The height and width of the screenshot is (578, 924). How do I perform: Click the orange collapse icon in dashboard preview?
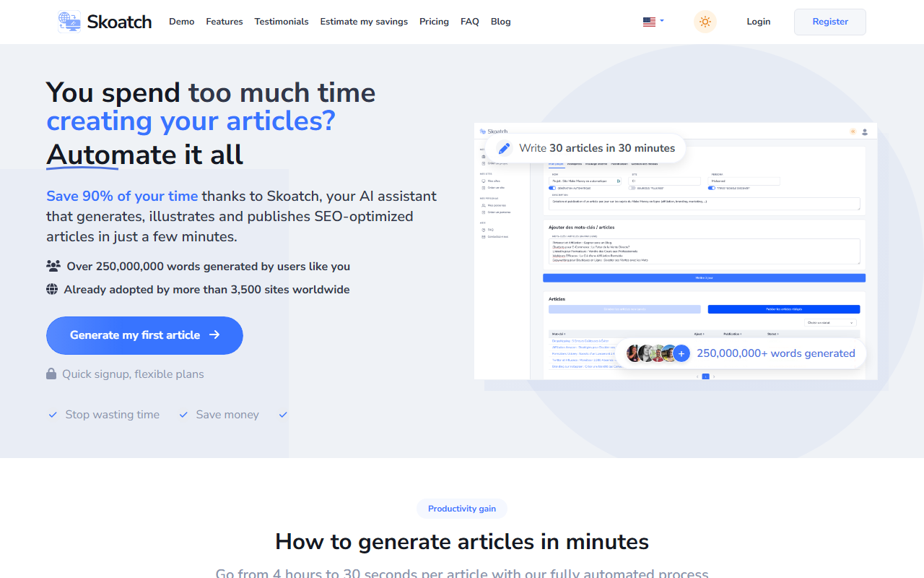coord(853,131)
